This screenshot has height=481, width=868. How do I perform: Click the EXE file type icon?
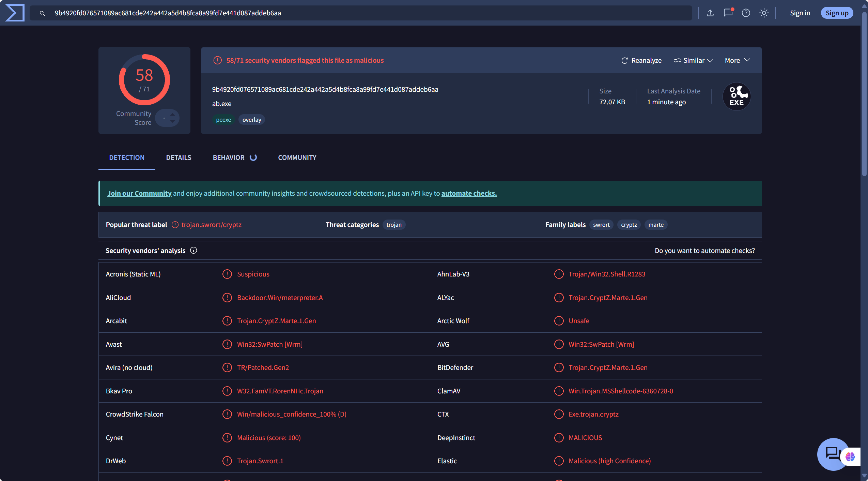pos(737,96)
